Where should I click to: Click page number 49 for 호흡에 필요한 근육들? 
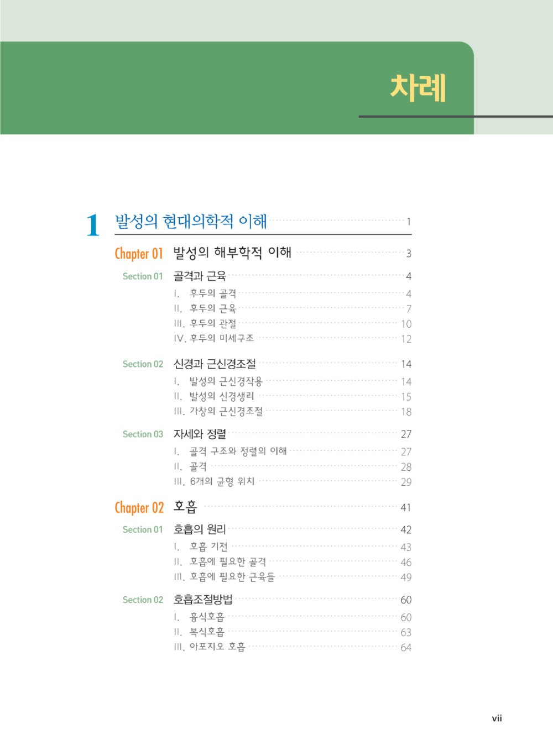pos(406,577)
